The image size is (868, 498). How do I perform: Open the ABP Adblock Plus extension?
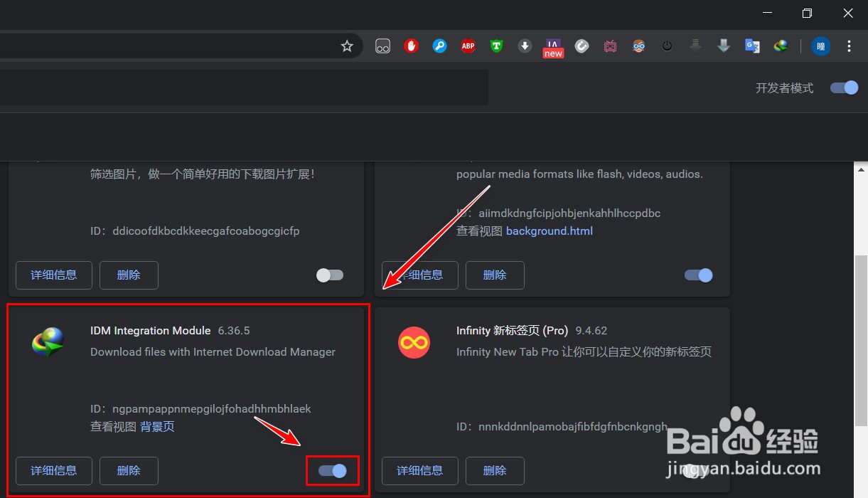(x=468, y=46)
